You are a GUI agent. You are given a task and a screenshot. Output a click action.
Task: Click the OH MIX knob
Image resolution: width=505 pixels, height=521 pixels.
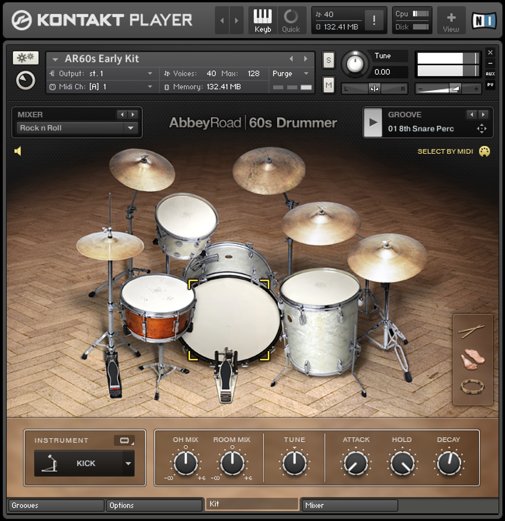point(185,463)
